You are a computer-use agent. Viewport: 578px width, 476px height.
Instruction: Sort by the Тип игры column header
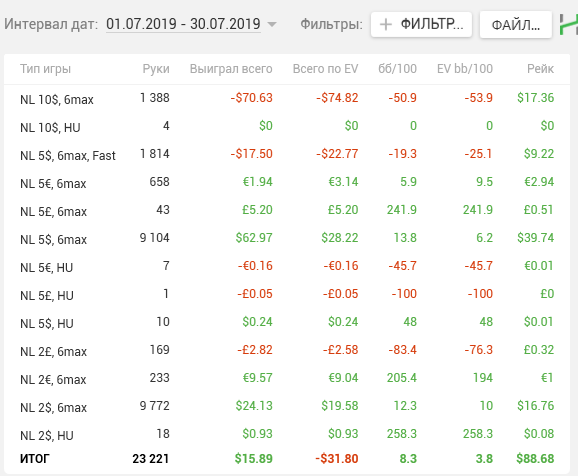(45, 69)
